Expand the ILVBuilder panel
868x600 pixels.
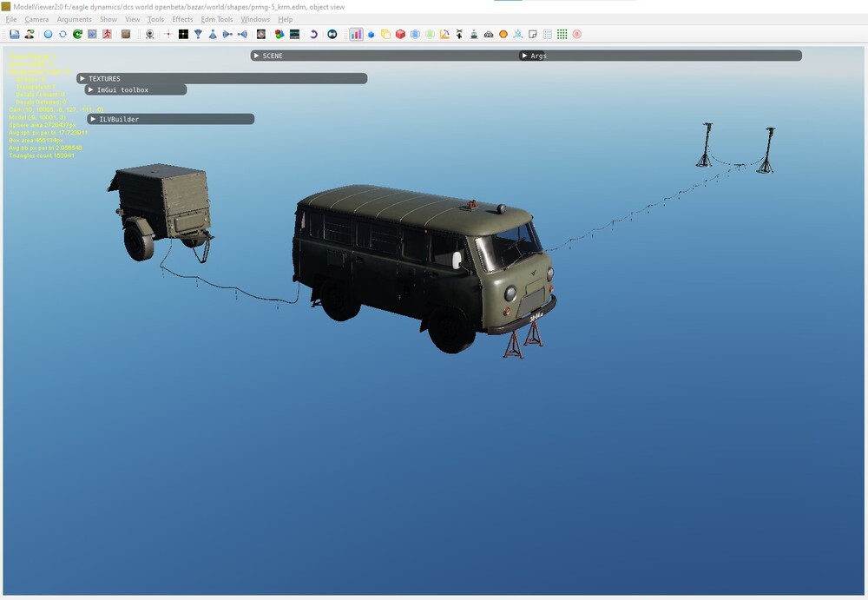point(93,119)
